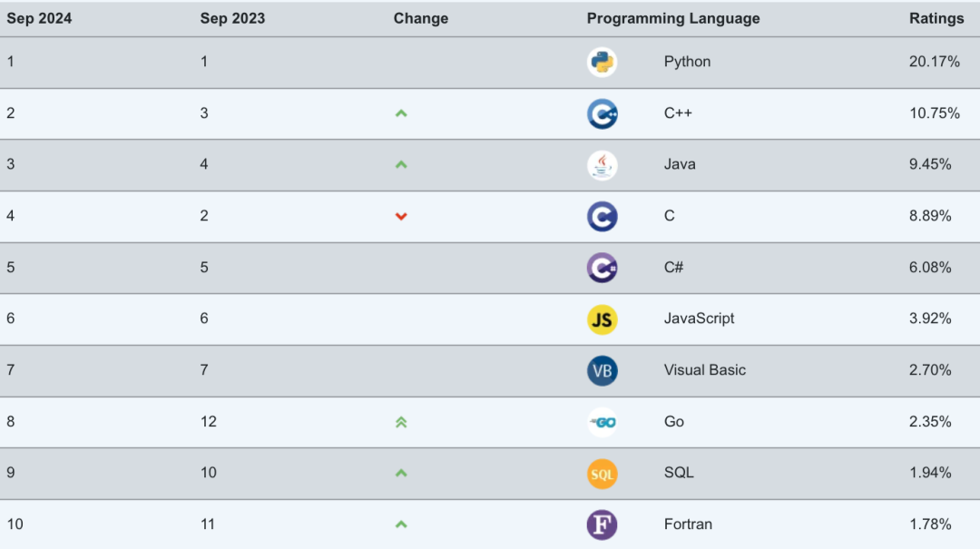This screenshot has height=549, width=980.
Task: Click the C++ logo icon
Action: click(x=602, y=113)
